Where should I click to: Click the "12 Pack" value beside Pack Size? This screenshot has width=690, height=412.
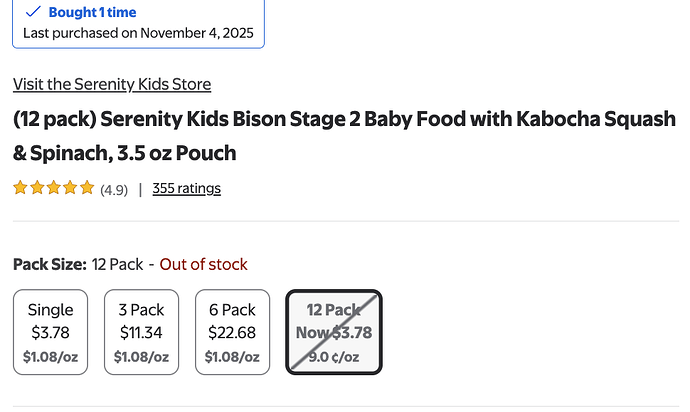coord(118,264)
